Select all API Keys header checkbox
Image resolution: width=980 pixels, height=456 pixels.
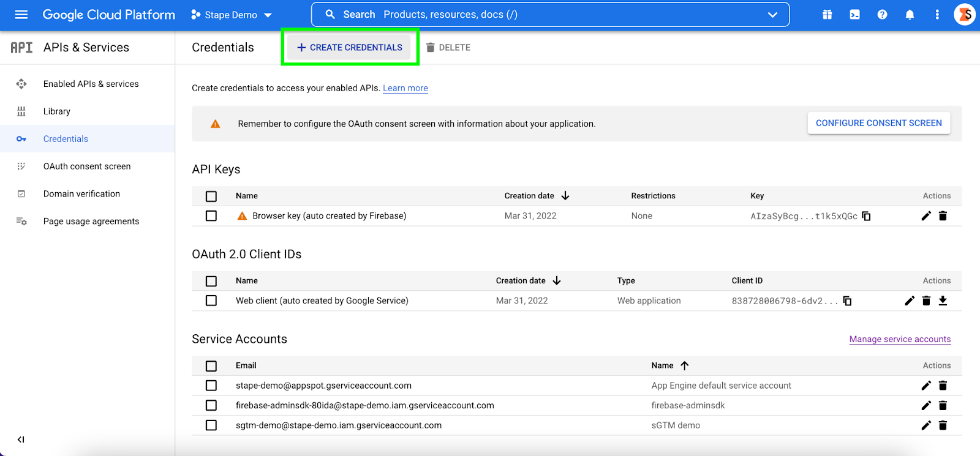[211, 196]
